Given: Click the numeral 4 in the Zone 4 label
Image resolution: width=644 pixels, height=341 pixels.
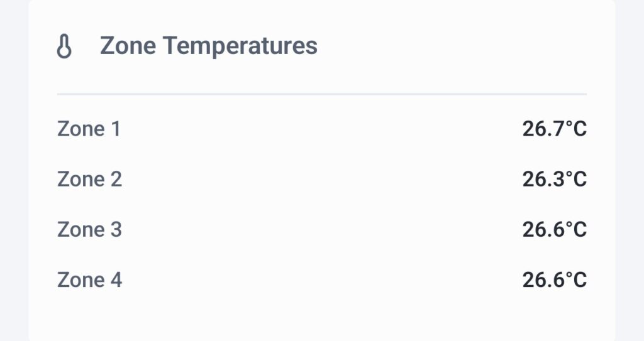Looking at the screenshot, I should 116,279.
